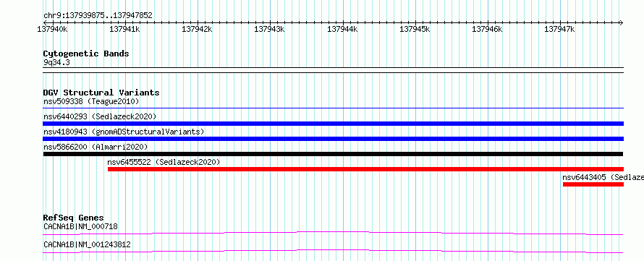Click the 137944k ruler tick label

tap(342, 29)
